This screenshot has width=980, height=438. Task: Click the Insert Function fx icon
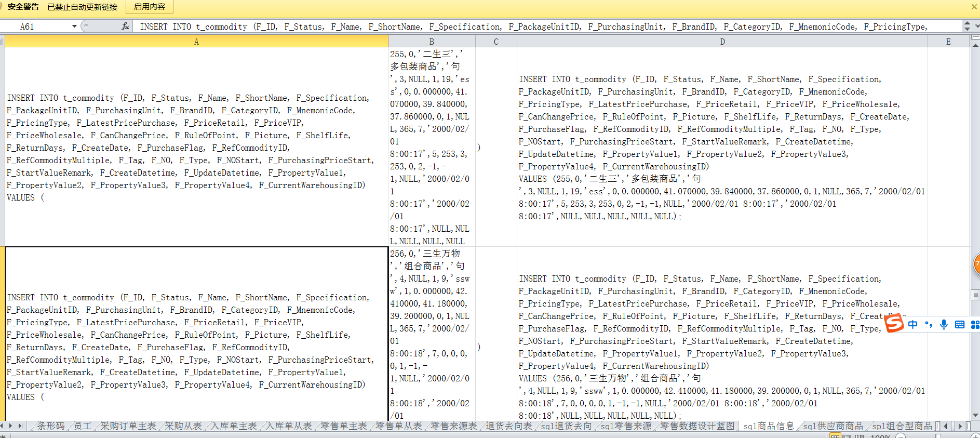[125, 26]
